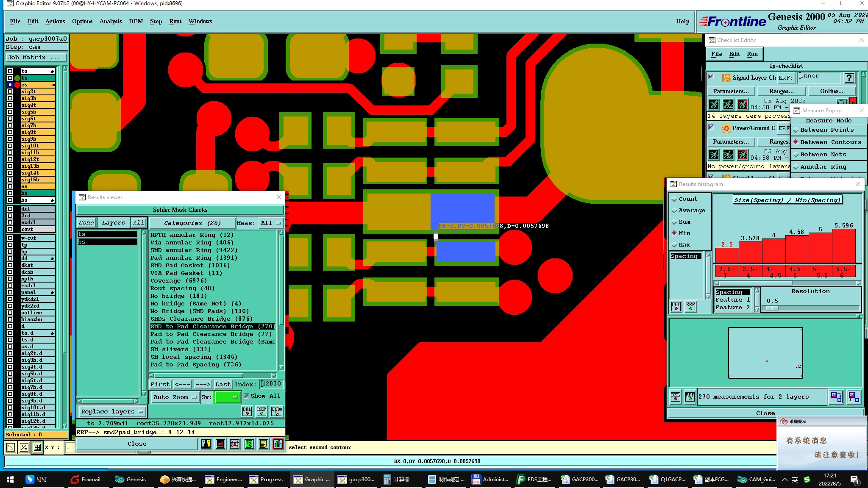
Task: Click the yellow notes report icon
Action: click(x=264, y=444)
